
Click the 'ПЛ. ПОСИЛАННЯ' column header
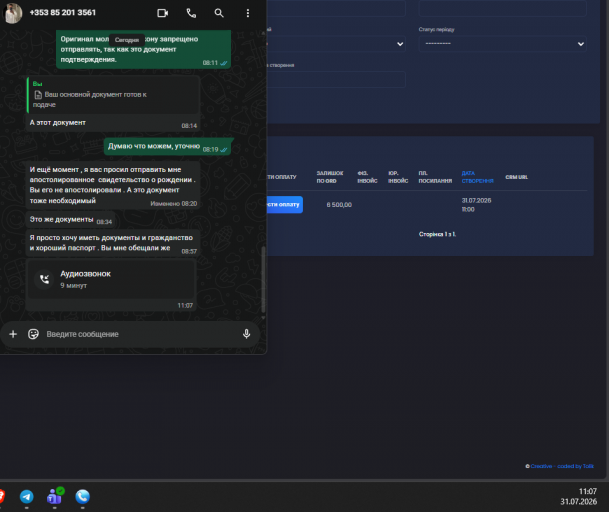coord(435,177)
